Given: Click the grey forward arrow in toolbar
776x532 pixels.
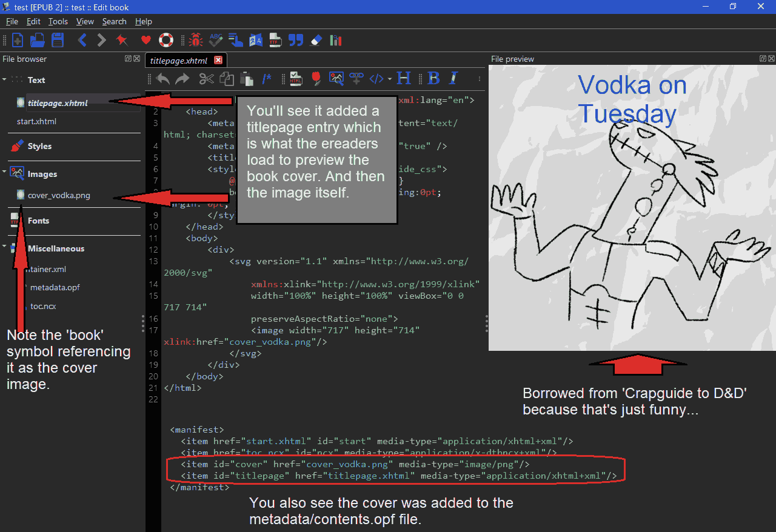Looking at the screenshot, I should click(102, 41).
